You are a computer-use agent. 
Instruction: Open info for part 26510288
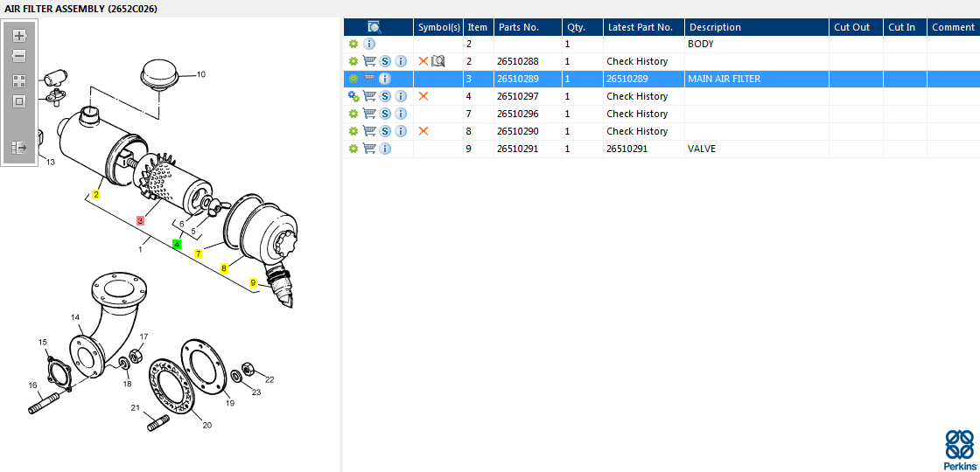pos(401,61)
